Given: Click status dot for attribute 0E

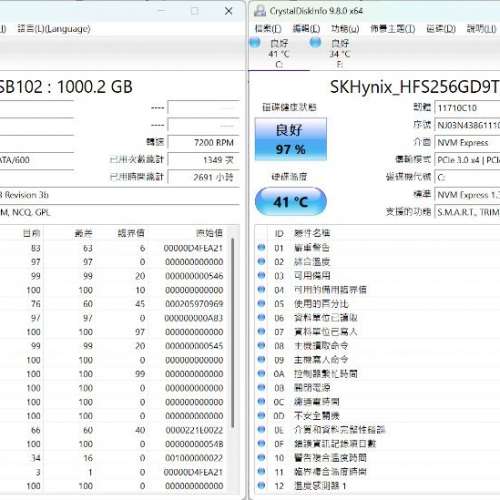Looking at the screenshot, I should [261, 429].
